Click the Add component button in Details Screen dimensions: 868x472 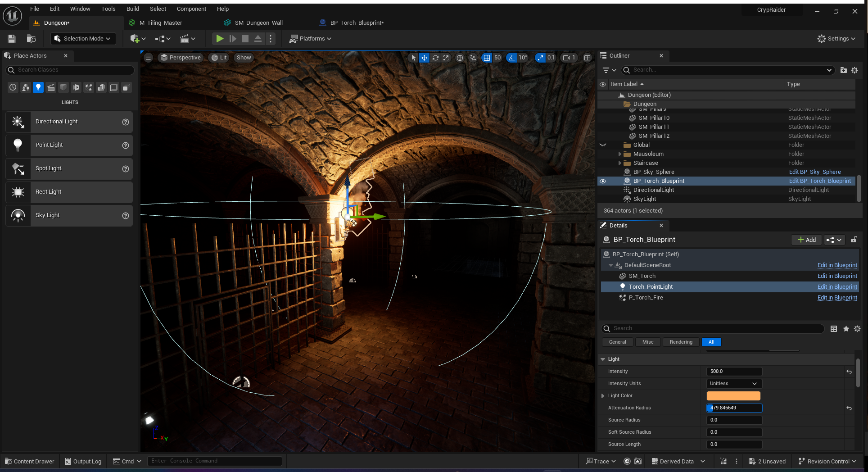pyautogui.click(x=807, y=240)
